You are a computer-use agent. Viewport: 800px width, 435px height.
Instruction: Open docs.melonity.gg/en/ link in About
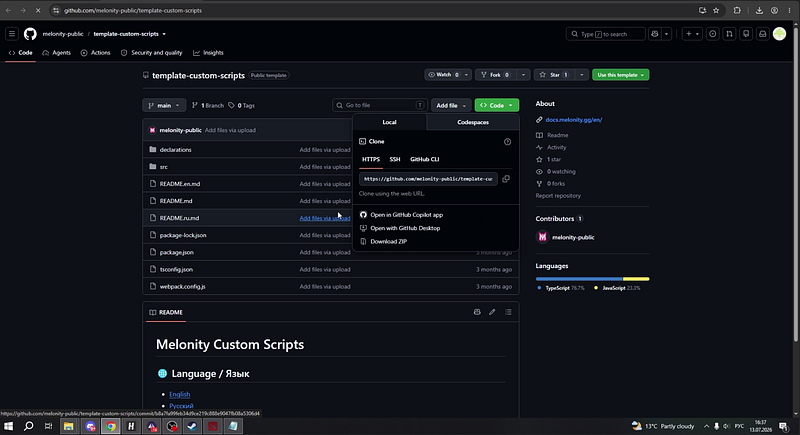(x=573, y=120)
